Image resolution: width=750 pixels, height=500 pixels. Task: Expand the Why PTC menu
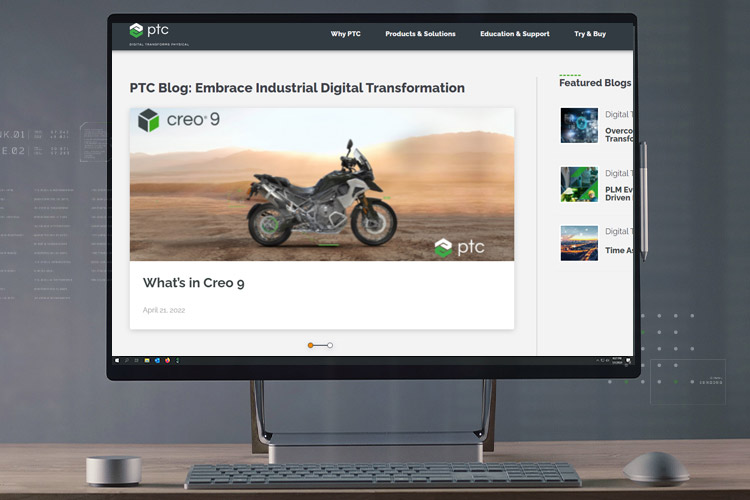pos(345,34)
